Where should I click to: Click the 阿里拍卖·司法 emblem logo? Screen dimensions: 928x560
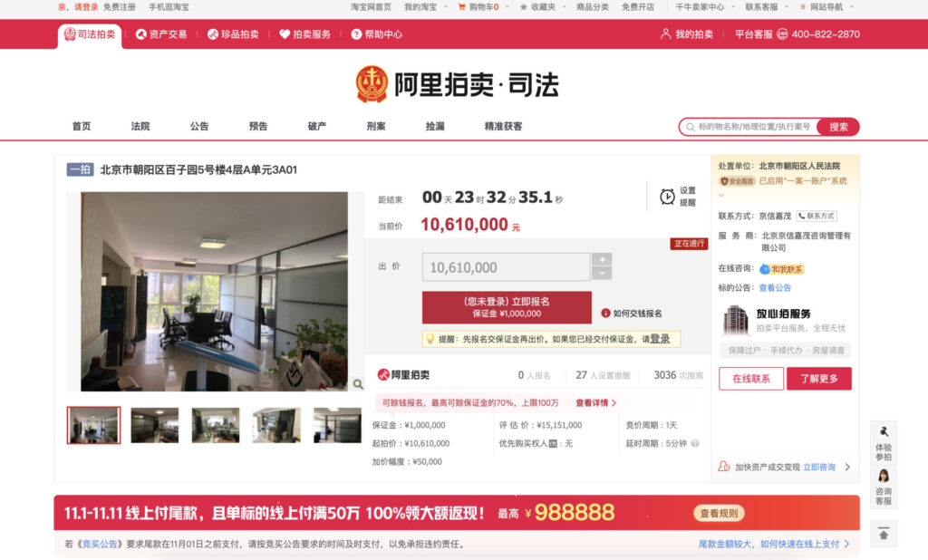372,84
